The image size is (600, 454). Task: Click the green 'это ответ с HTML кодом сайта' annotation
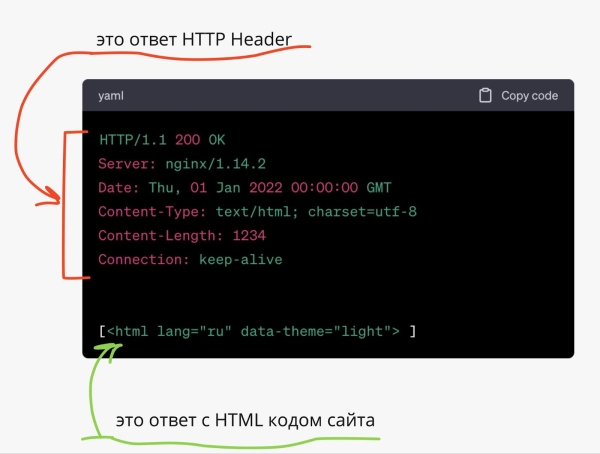pyautogui.click(x=245, y=421)
